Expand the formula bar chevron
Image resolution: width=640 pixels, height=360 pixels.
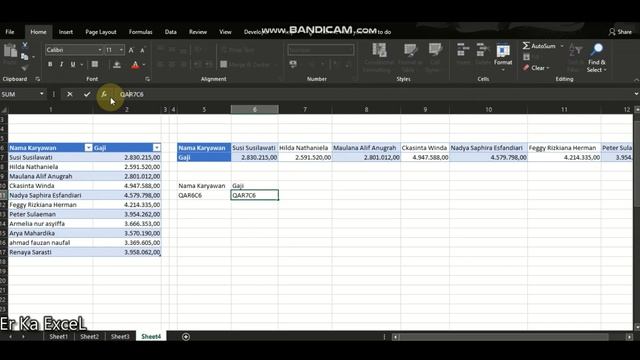coord(636,94)
